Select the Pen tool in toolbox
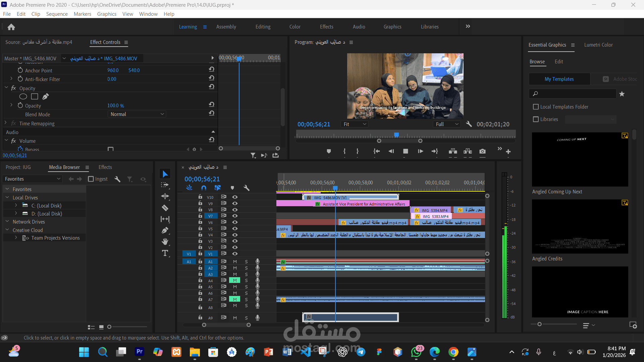 point(165,230)
